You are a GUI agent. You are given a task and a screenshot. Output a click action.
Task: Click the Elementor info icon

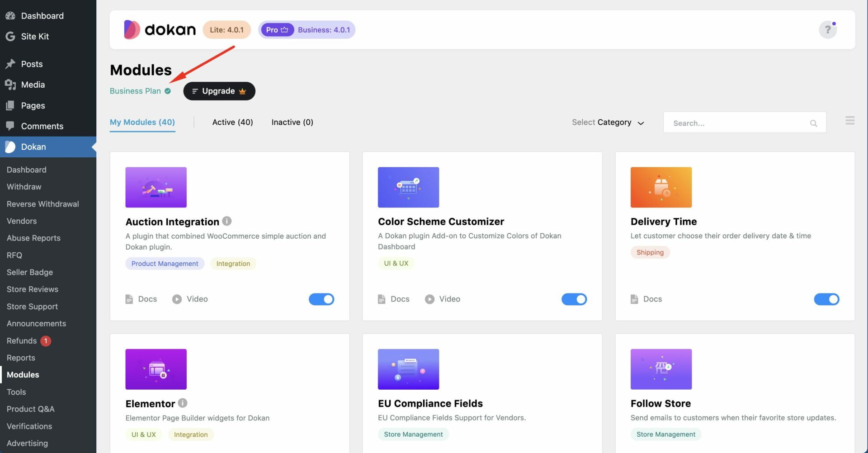pyautogui.click(x=183, y=403)
